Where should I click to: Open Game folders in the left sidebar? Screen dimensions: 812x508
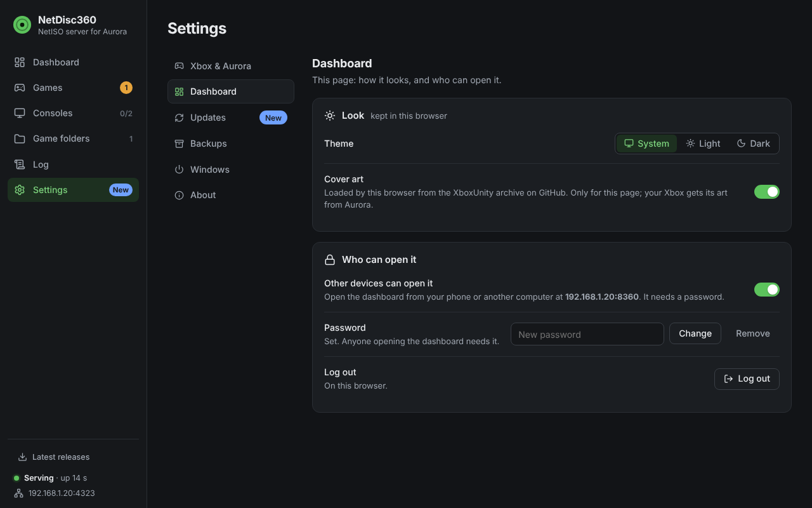(x=73, y=138)
